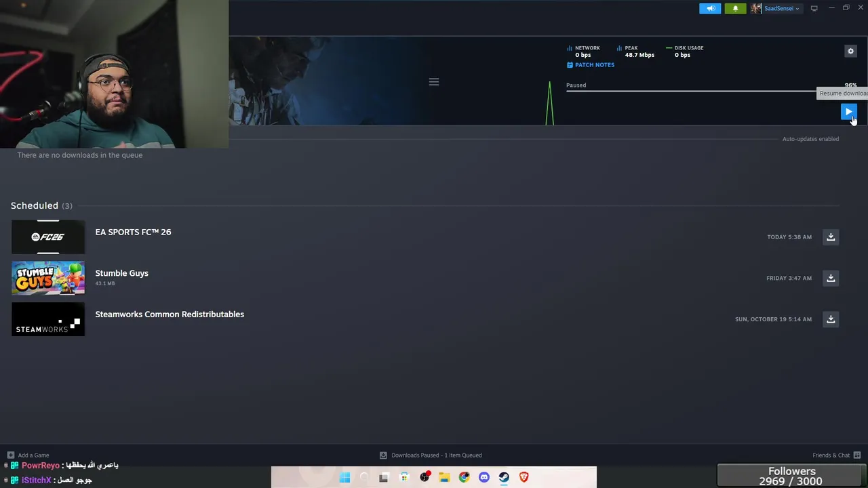The height and width of the screenshot is (488, 868).
Task: Open Windows Start menu in taskbar
Action: coord(344,477)
